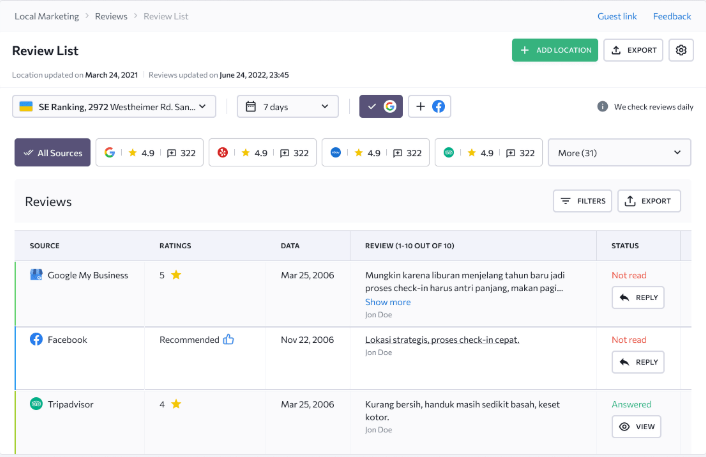Select the blue round source tab
The height and width of the screenshot is (457, 706).
click(x=376, y=153)
